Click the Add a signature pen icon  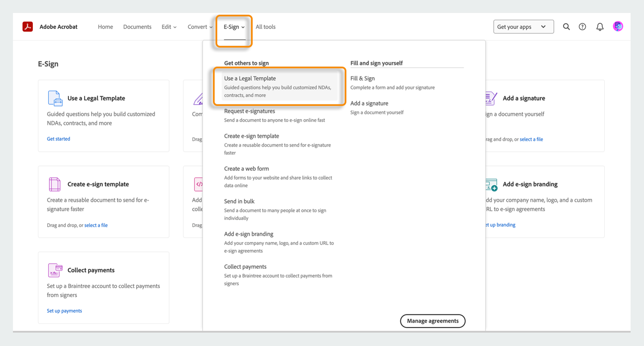(x=490, y=98)
